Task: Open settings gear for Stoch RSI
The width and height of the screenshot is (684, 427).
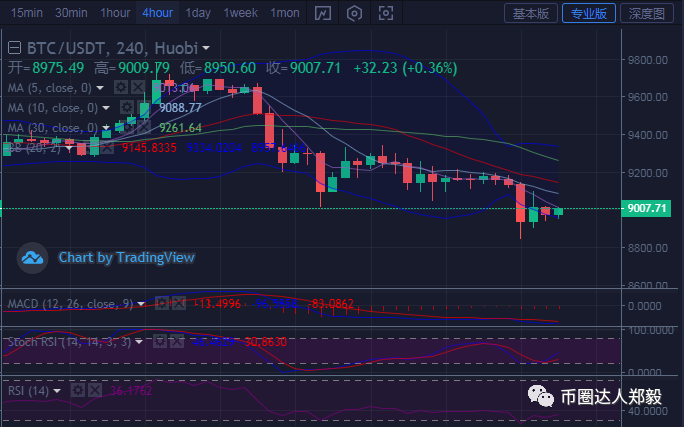Action: tap(160, 342)
